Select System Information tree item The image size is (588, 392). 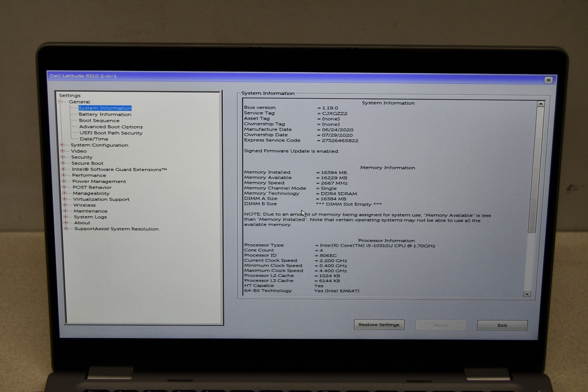pos(105,108)
